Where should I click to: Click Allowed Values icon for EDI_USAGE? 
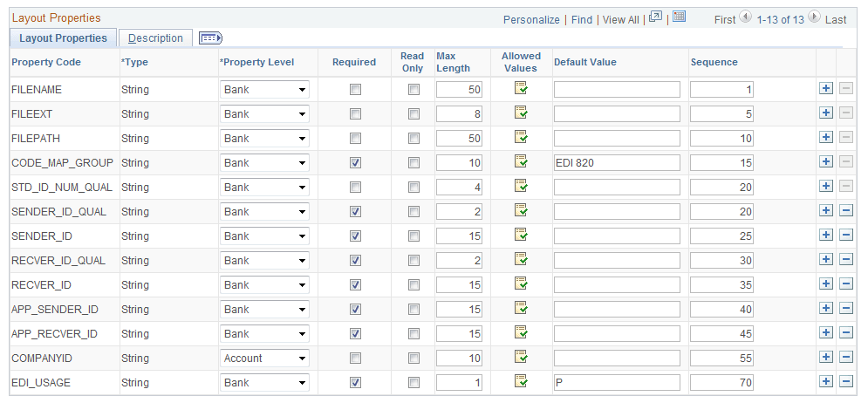(521, 381)
